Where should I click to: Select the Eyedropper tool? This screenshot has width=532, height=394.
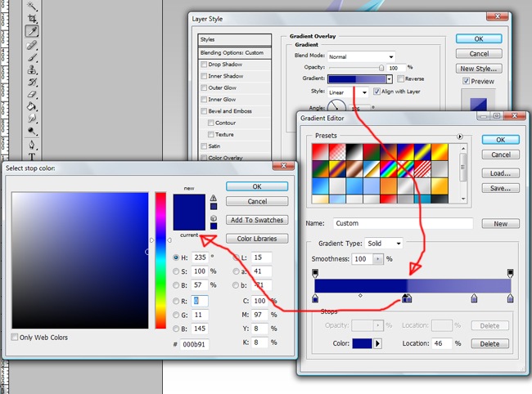33,32
